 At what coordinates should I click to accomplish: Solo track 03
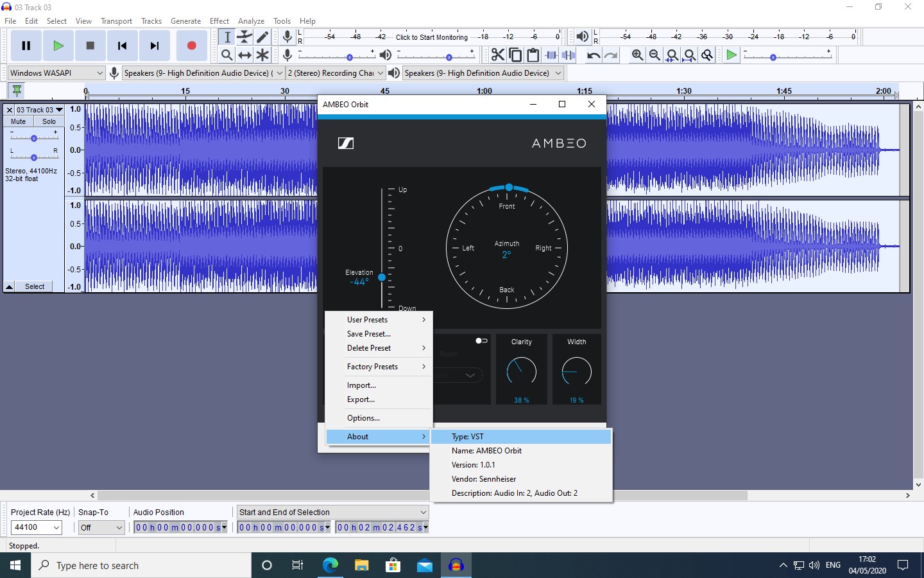[49, 121]
